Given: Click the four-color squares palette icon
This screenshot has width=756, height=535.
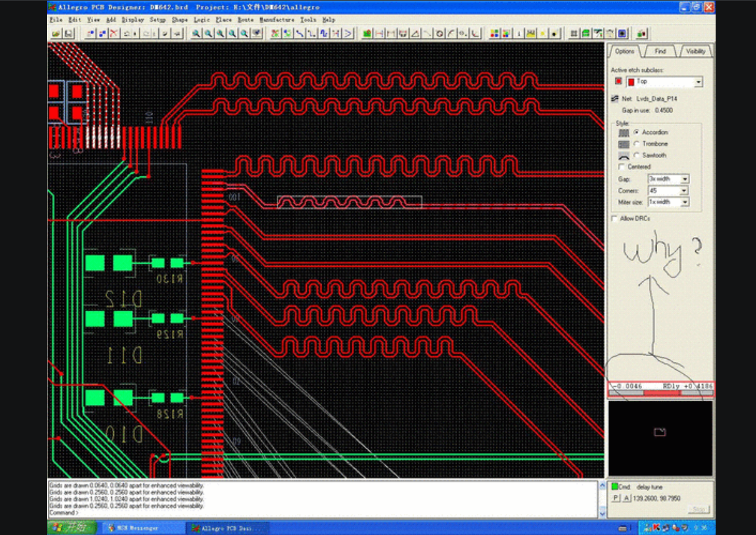Looking at the screenshot, I should tap(495, 33).
